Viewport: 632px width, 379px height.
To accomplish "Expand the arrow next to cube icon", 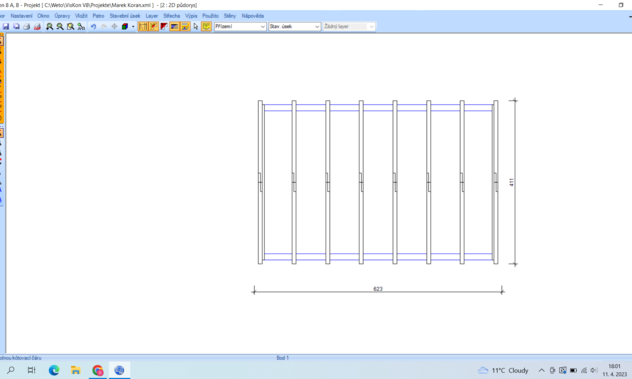I will coord(133,27).
